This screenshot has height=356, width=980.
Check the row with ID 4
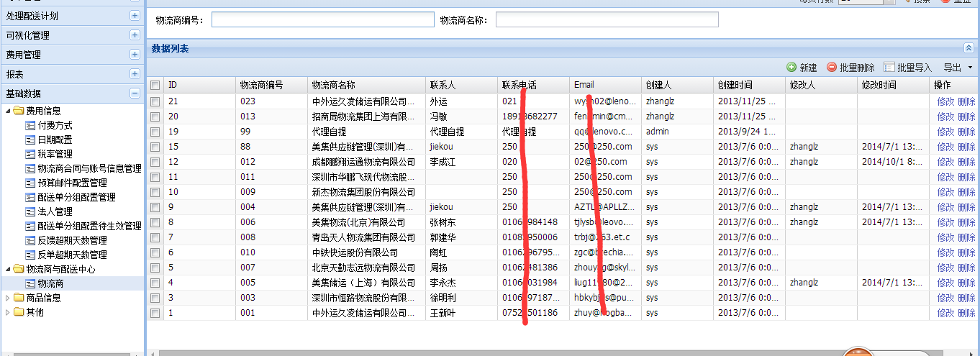click(155, 283)
